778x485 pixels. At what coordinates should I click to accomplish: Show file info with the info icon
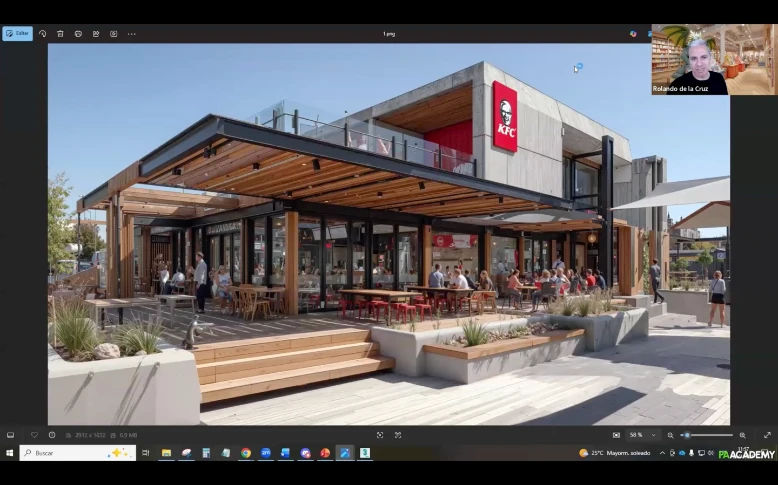pos(52,435)
